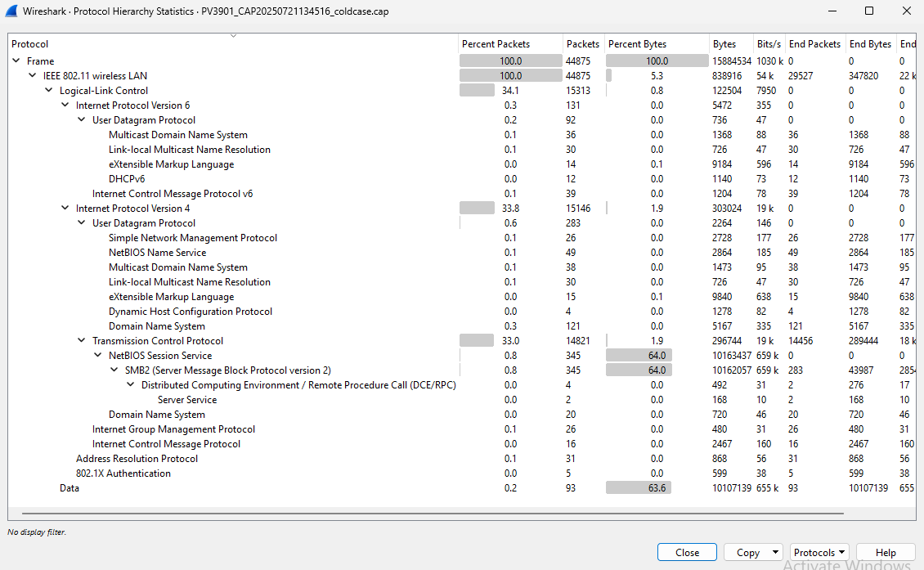
Task: Select Address Resolution Protocol row
Action: tap(462, 459)
